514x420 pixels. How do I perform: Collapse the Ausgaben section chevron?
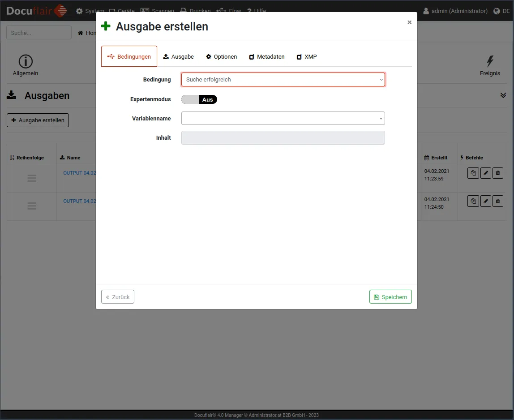click(503, 95)
